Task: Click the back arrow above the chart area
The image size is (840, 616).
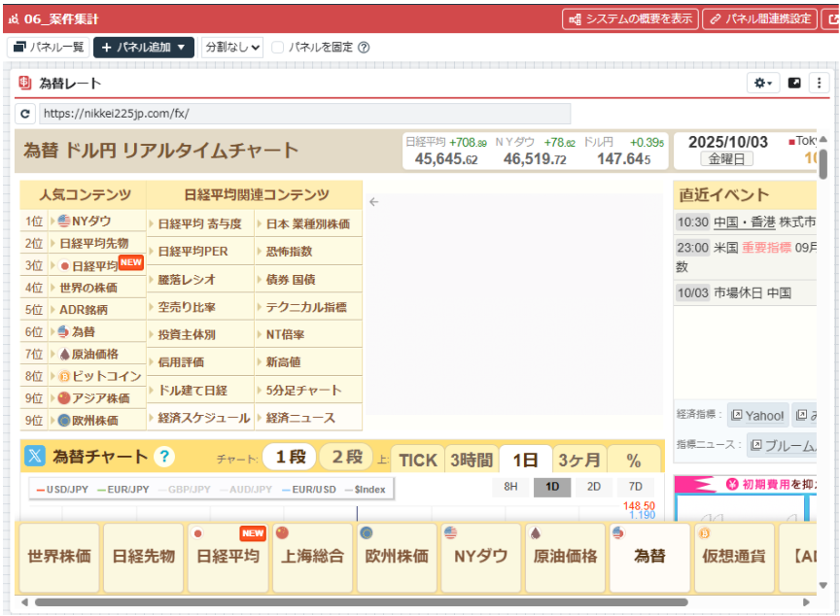Action: click(x=373, y=202)
